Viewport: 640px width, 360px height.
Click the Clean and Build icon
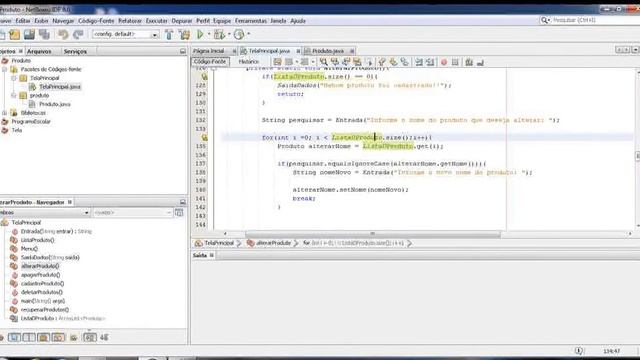point(184,35)
